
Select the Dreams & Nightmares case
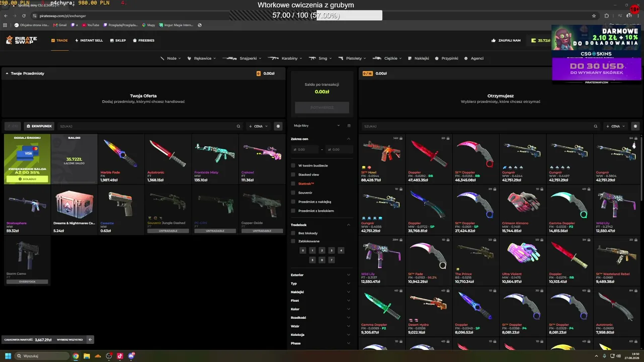(x=74, y=210)
